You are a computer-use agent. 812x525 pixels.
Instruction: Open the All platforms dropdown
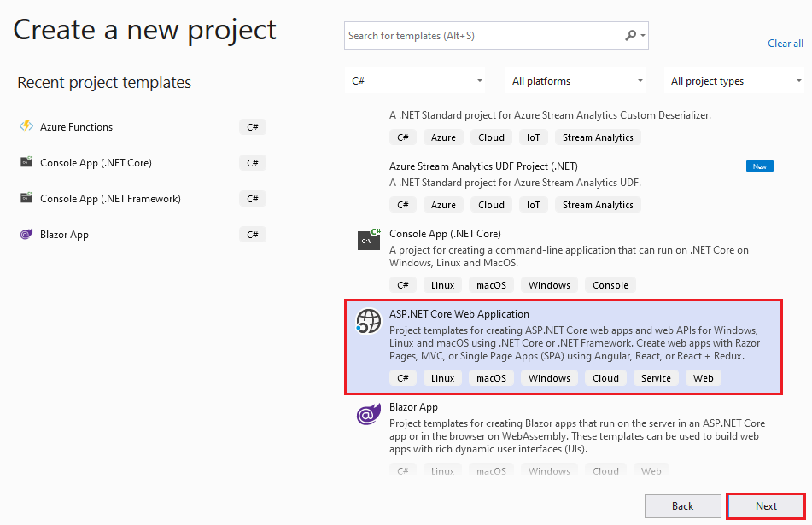[x=576, y=79]
